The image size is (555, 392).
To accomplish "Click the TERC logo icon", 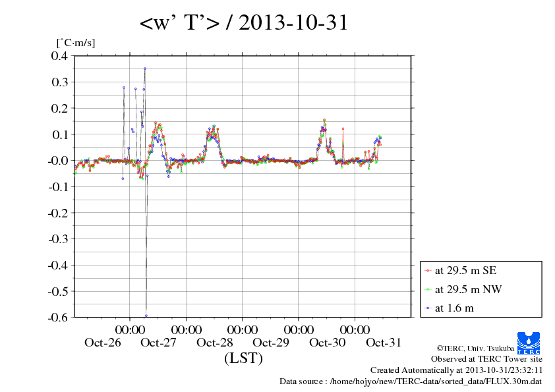I will click(529, 343).
